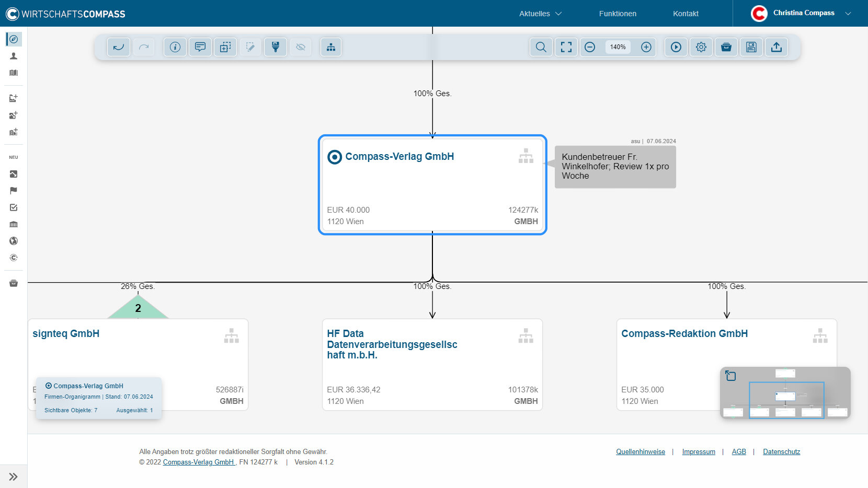The image size is (868, 488).
Task: Open the flag icon in the sidebar
Action: point(14,191)
